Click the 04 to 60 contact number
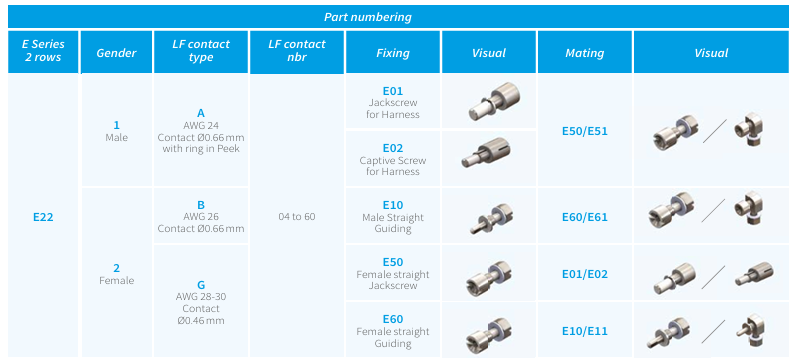 click(x=297, y=216)
